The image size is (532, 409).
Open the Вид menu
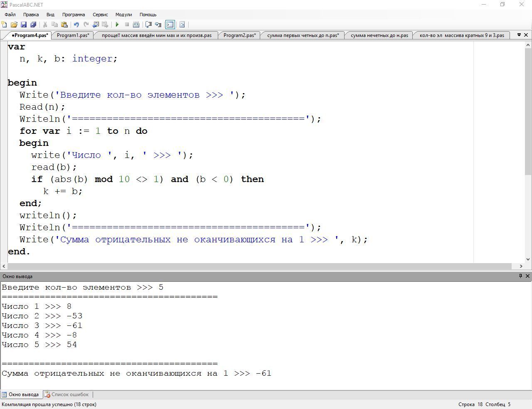pos(50,15)
